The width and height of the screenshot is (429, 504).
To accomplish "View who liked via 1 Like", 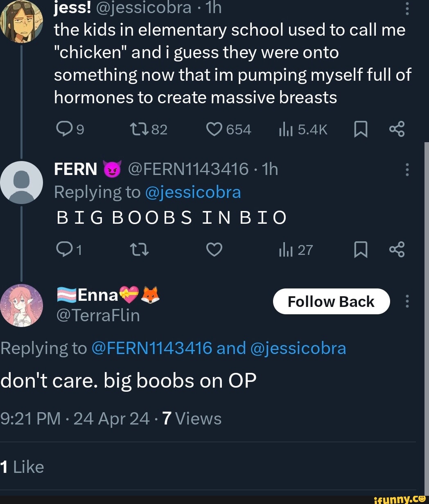I will tap(22, 467).
